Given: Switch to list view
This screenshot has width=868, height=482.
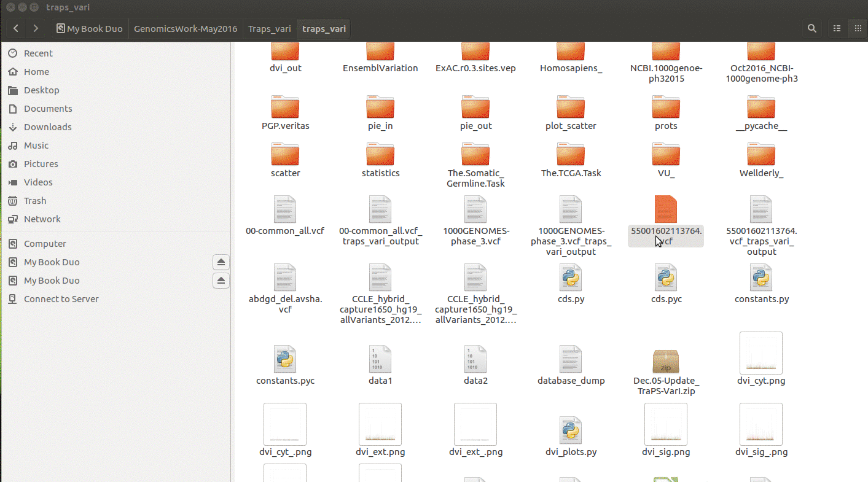Looking at the screenshot, I should pyautogui.click(x=837, y=28).
